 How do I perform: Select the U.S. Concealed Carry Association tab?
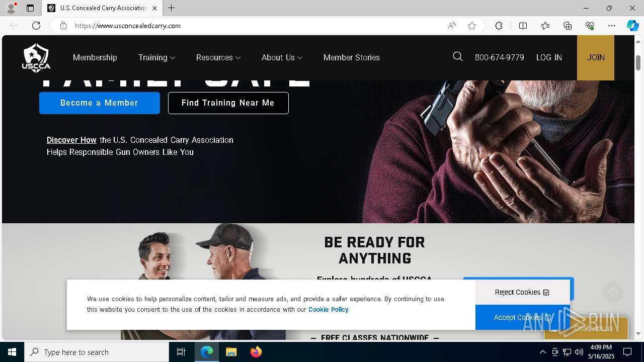coord(103,8)
